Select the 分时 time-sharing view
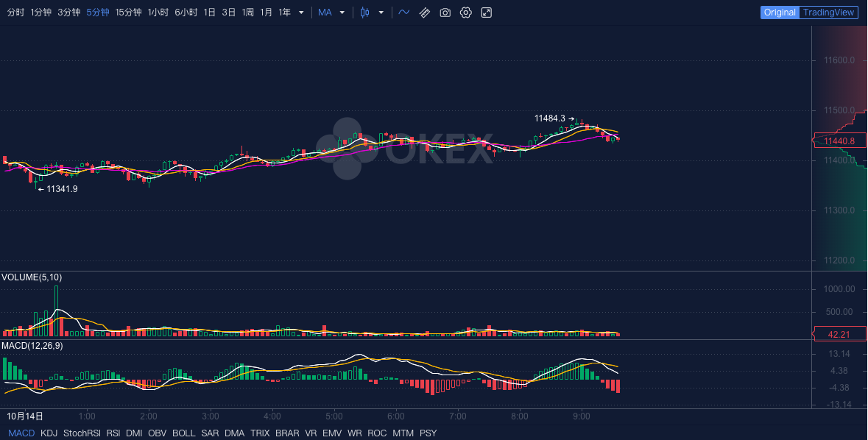Screen dimensions: 868x440 point(15,13)
